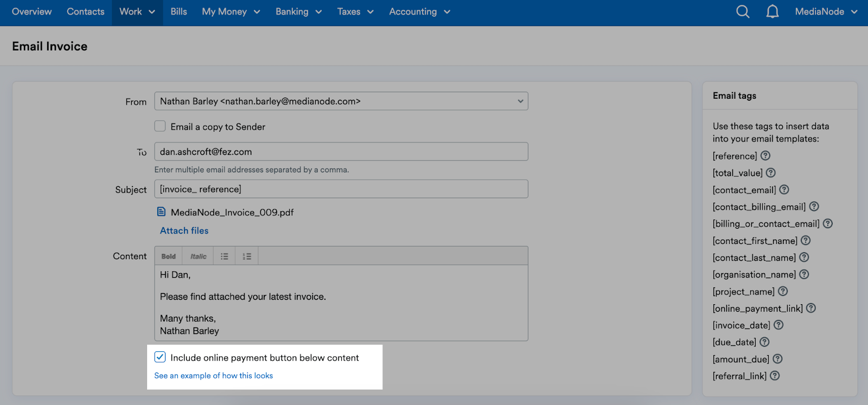Open help icon beside [referral_link] tag
The image size is (868, 405).
click(775, 376)
